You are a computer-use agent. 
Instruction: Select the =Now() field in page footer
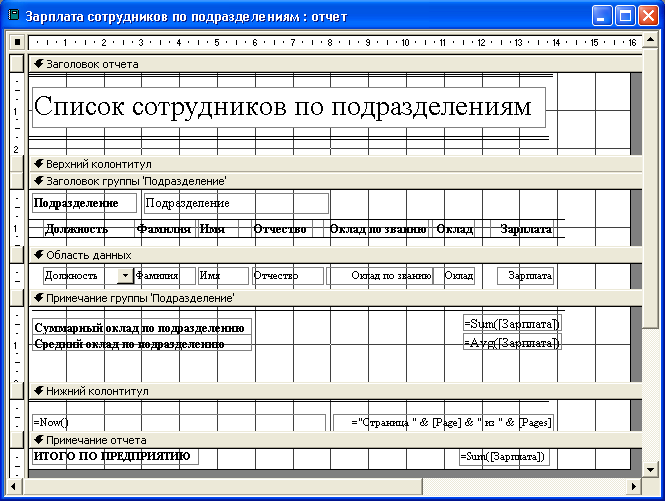coord(179,423)
